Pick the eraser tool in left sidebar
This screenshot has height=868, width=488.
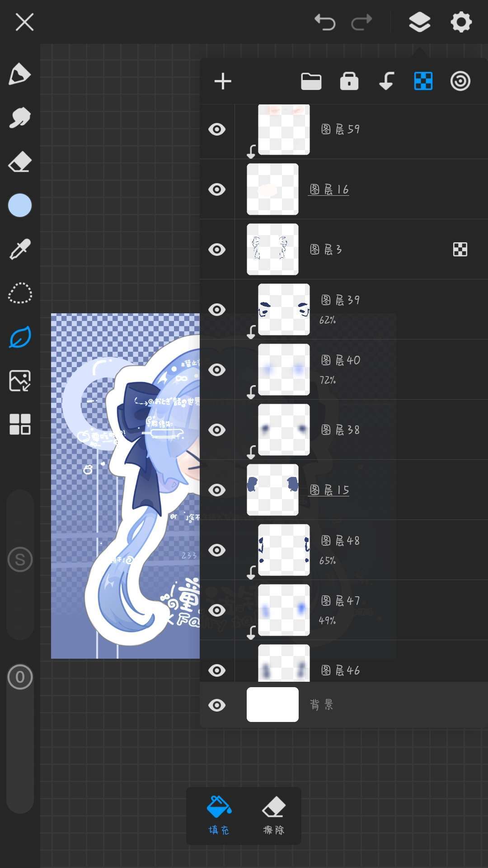(x=20, y=162)
